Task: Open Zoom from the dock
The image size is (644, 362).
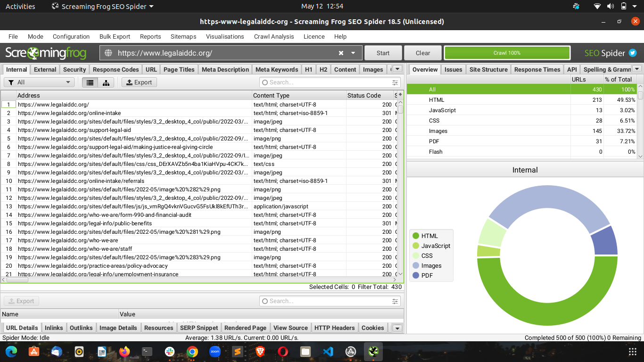Action: point(215,352)
